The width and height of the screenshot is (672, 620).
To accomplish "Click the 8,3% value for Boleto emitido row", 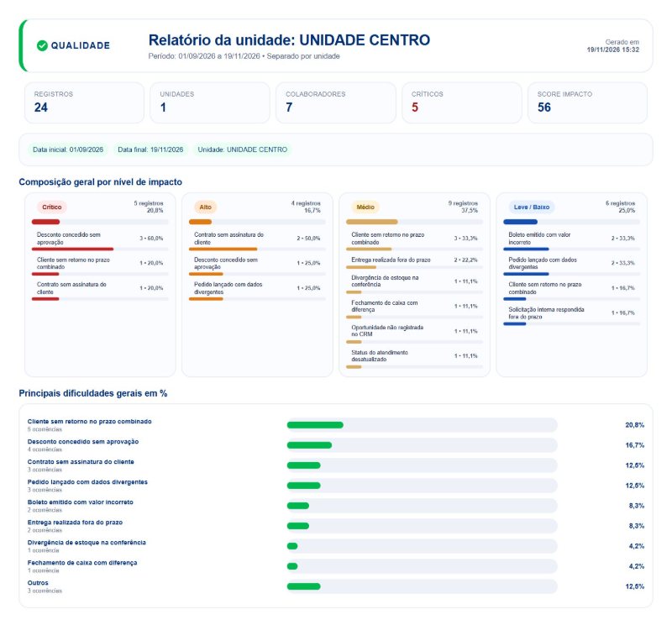I will (637, 506).
